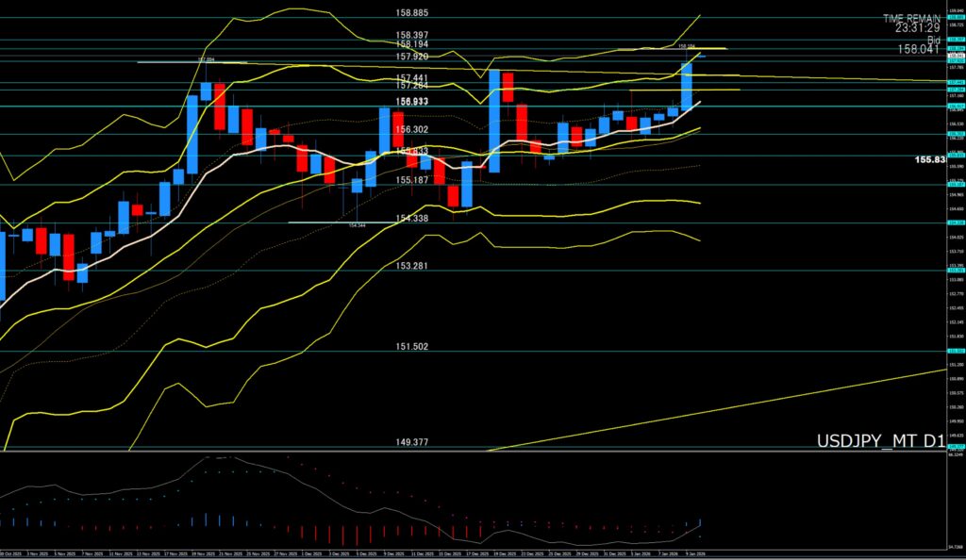Image resolution: width=966 pixels, height=560 pixels.
Task: Select the 158.397 horizontal level label
Action: pos(412,35)
